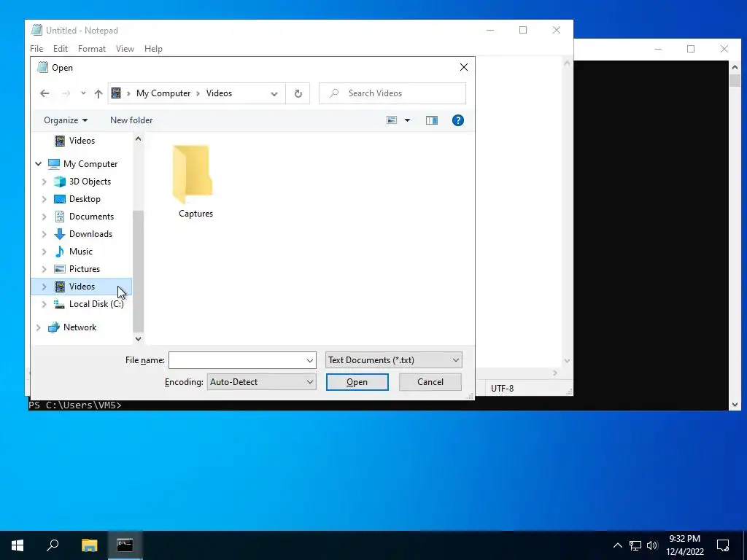Image resolution: width=747 pixels, height=560 pixels.
Task: Open Notepad's View menu
Action: (x=125, y=49)
